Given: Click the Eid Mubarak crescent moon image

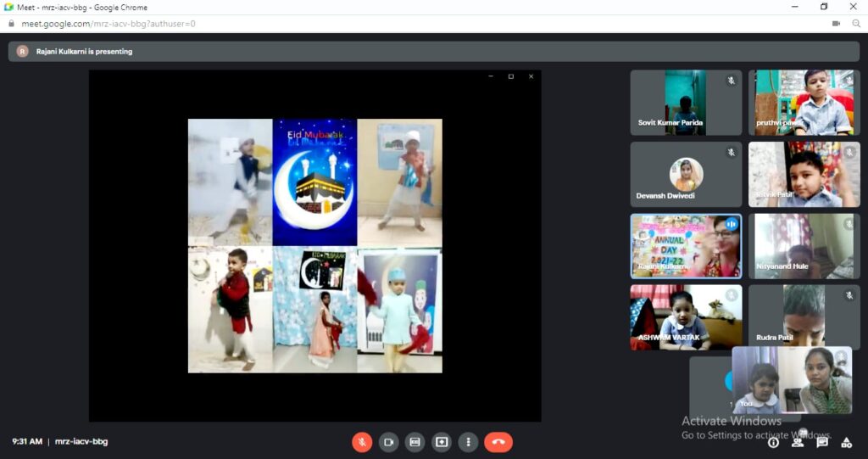Looking at the screenshot, I should 314,182.
